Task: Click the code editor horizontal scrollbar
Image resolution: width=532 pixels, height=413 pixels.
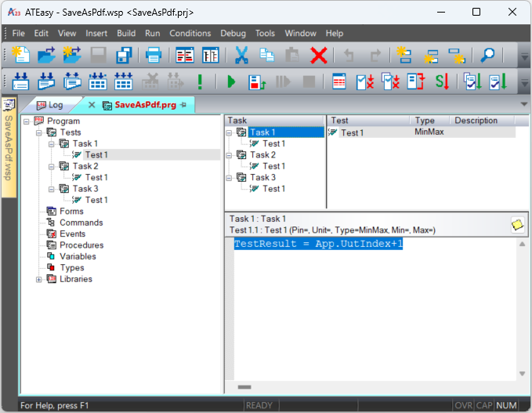Action: tap(244, 386)
